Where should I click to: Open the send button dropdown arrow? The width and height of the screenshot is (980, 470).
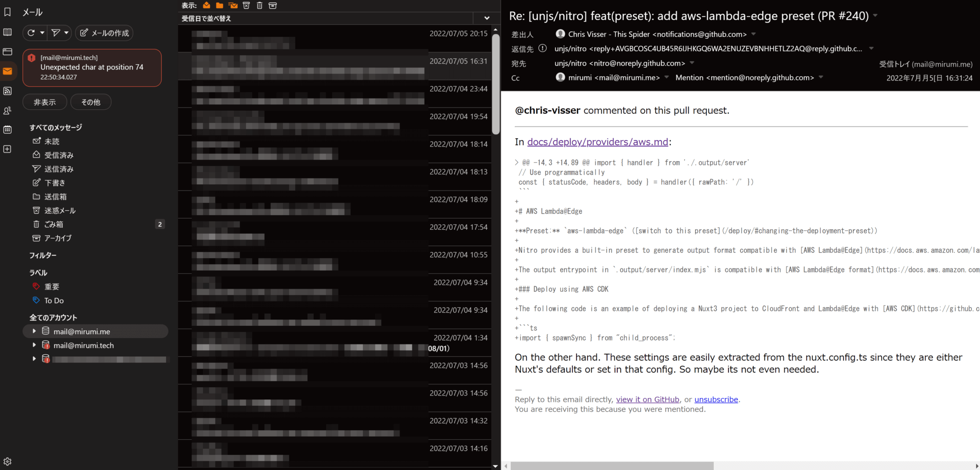pyautogui.click(x=66, y=33)
